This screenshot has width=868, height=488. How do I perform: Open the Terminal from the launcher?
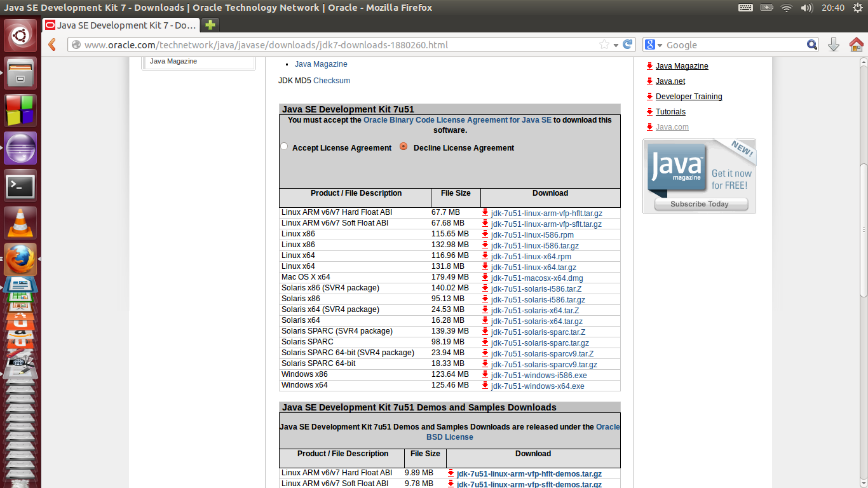(x=21, y=186)
